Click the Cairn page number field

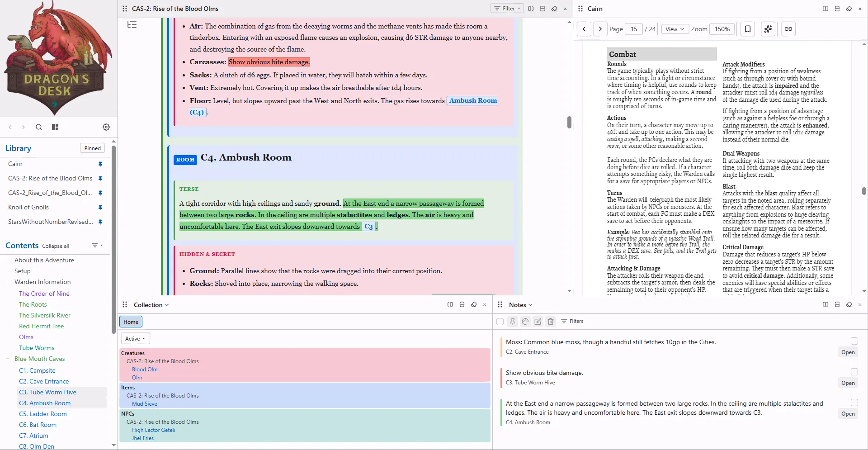pyautogui.click(x=634, y=29)
